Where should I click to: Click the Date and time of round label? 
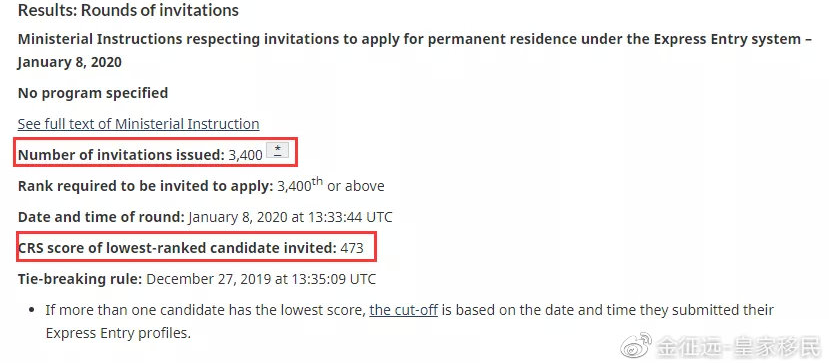tap(101, 217)
